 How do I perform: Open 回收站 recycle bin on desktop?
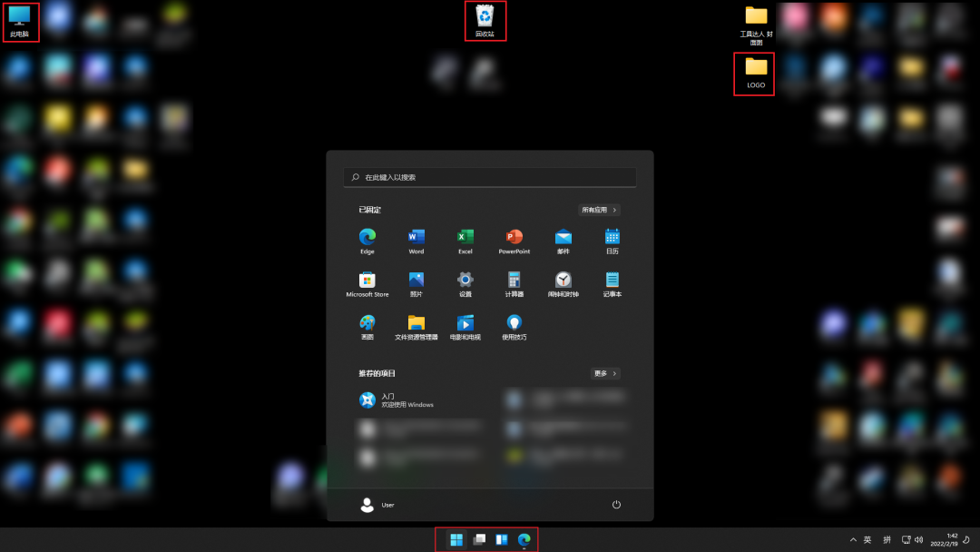[485, 18]
